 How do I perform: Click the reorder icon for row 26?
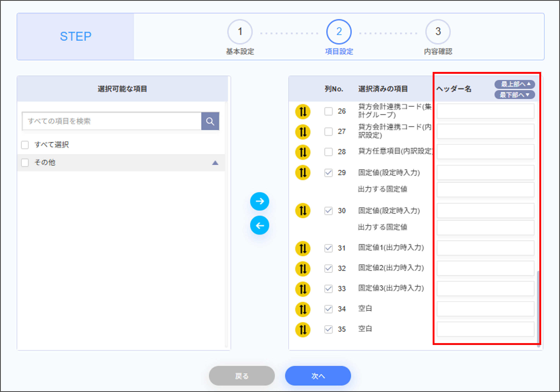click(303, 112)
